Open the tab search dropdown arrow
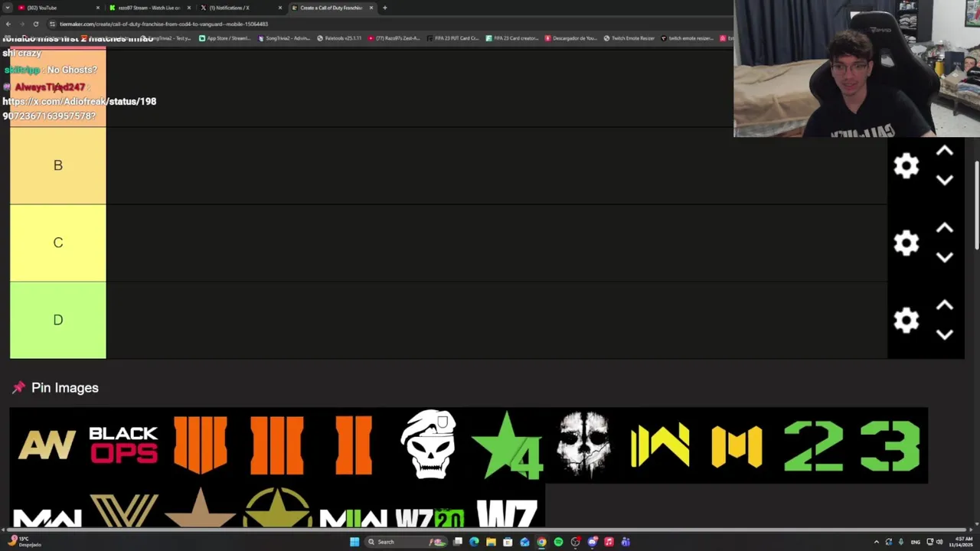The width and height of the screenshot is (980, 551). click(x=8, y=8)
